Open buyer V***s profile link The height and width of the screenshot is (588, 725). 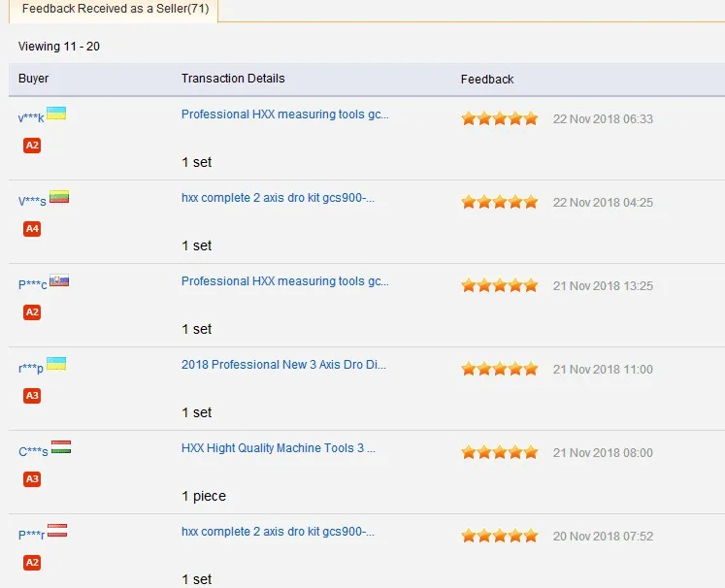pos(32,201)
